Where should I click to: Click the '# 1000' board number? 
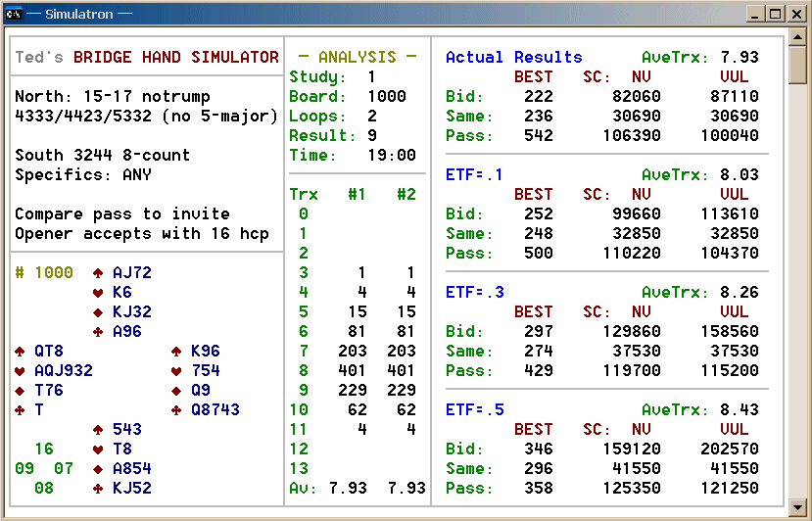click(x=44, y=273)
